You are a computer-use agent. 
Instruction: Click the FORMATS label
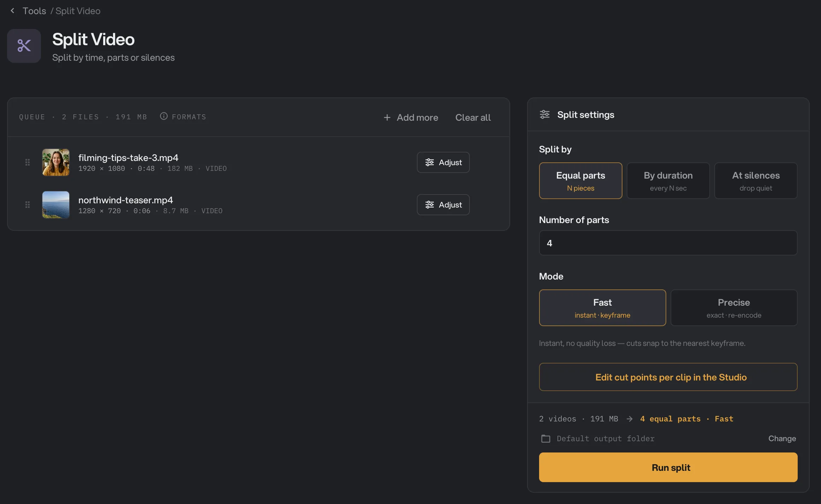pos(189,117)
